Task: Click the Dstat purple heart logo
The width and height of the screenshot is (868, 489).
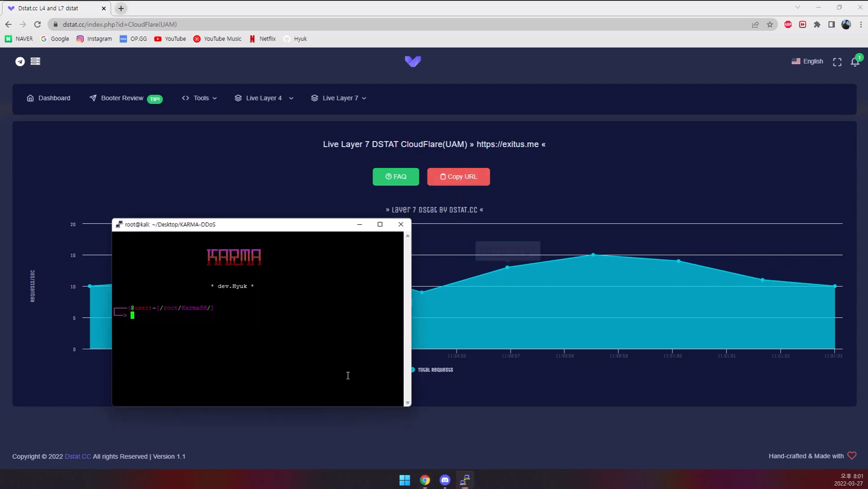Action: pyautogui.click(x=413, y=61)
